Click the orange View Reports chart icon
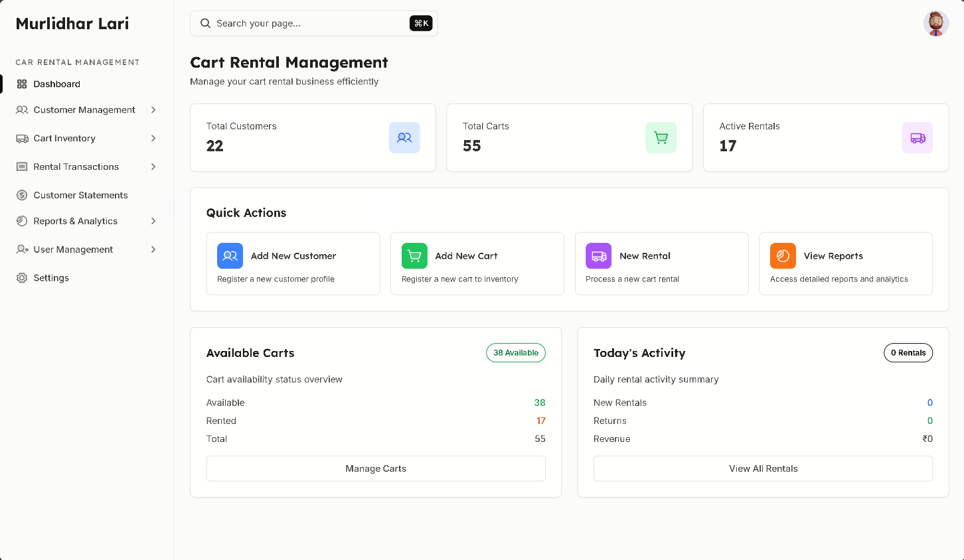This screenshot has width=964, height=560. (x=783, y=255)
